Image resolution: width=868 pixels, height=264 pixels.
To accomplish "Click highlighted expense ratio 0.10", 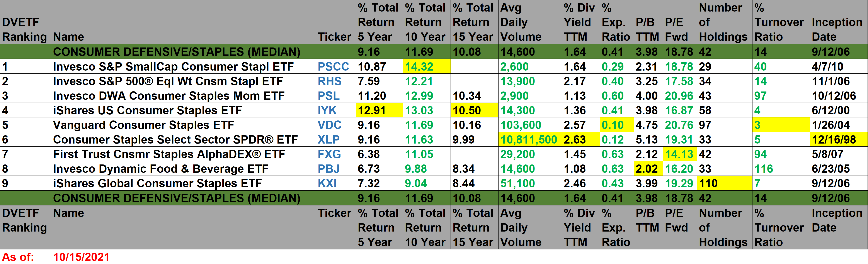I will tap(616, 125).
